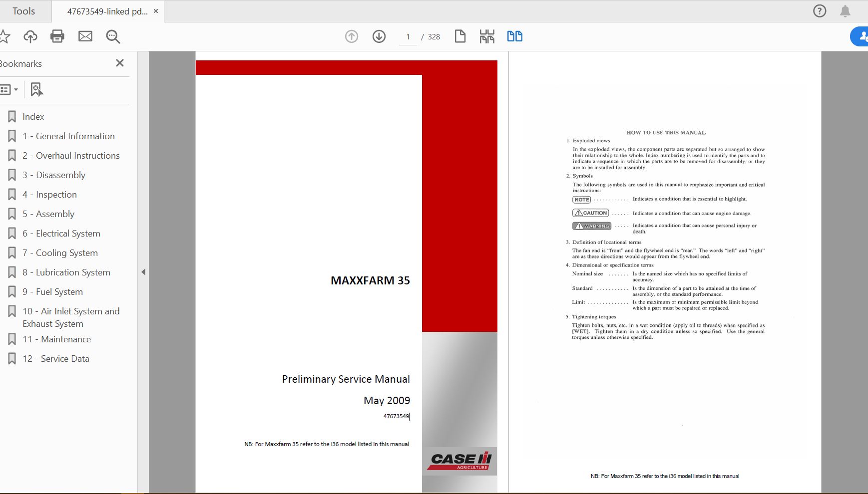Click the page number input field
The width and height of the screenshot is (868, 494).
(408, 36)
